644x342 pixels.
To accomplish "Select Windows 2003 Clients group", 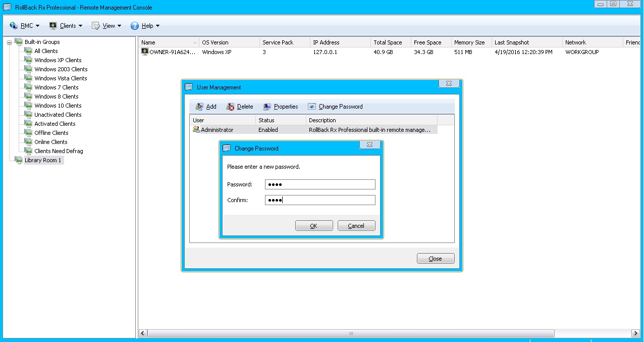I will coord(61,69).
